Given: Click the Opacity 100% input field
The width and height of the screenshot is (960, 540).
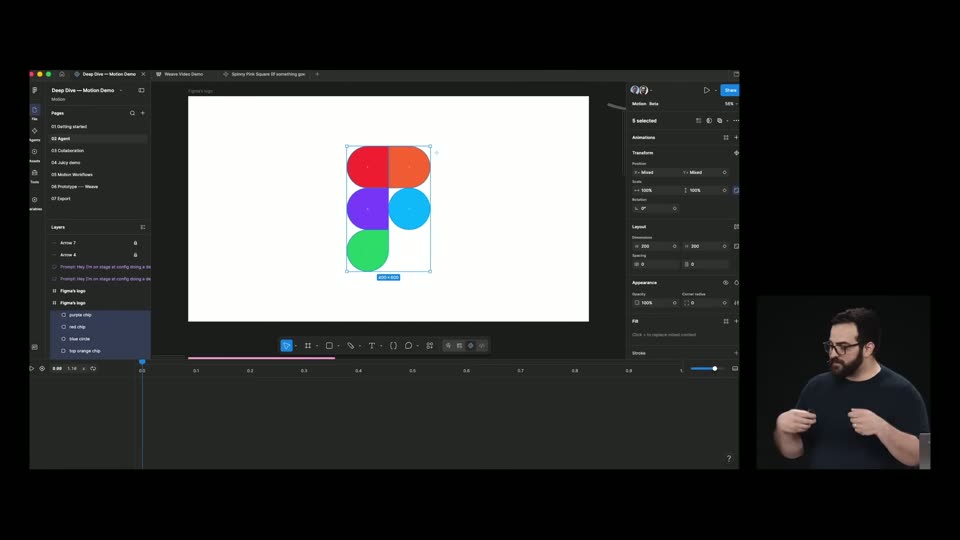Looking at the screenshot, I should coord(656,303).
